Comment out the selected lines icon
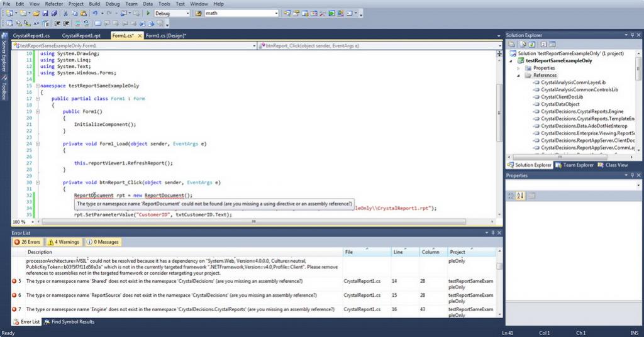Image resolution: width=644 pixels, height=337 pixels. point(77,23)
